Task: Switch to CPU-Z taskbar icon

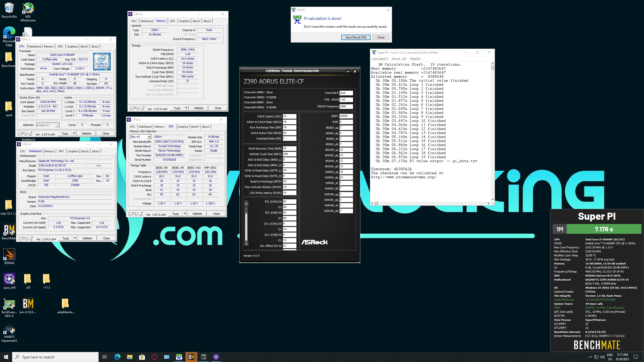Action: pos(216,357)
